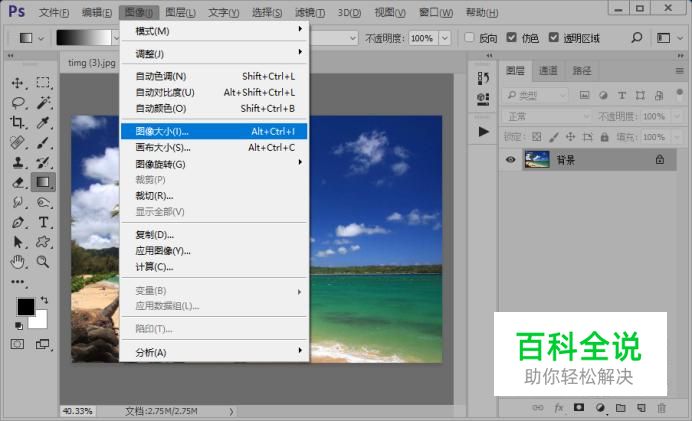This screenshot has width=692, height=421.
Task: Select the Zoom tool in toolbox
Action: [x=43, y=261]
